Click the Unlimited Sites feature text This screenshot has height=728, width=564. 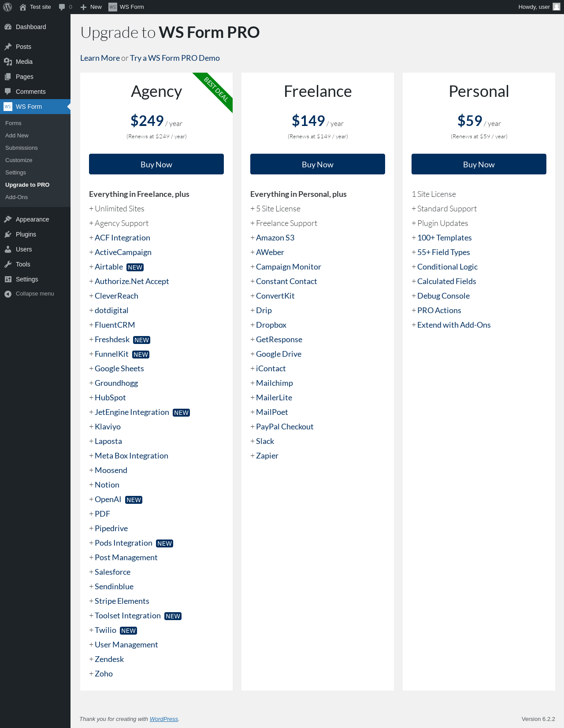pos(119,209)
